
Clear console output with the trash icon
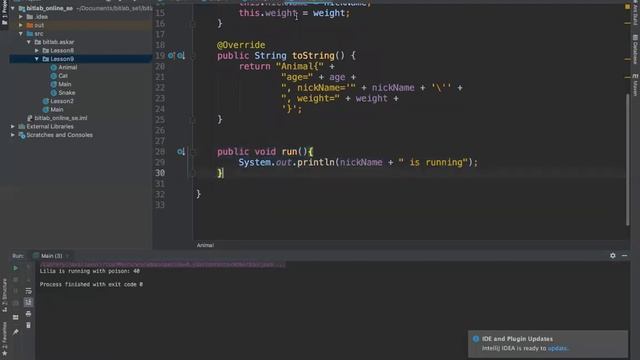point(28,325)
